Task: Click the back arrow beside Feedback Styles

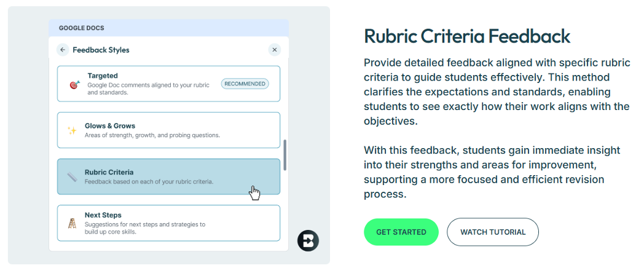Action: pos(63,50)
